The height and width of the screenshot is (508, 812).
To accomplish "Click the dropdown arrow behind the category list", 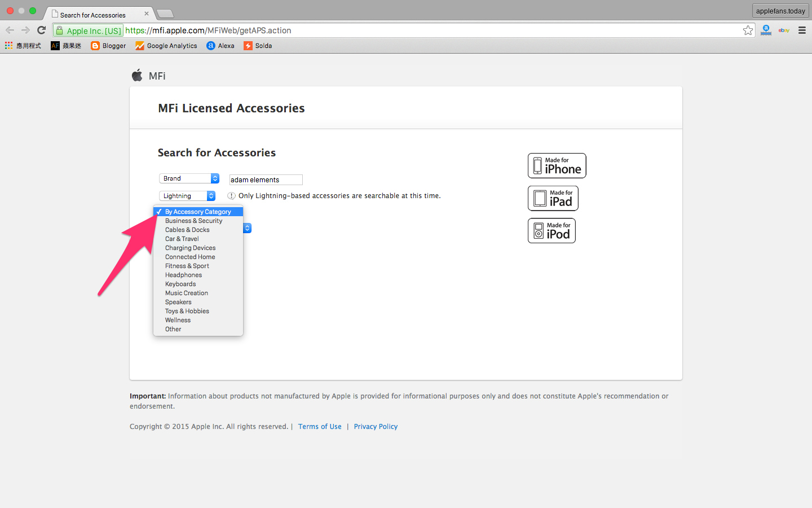I will pos(247,228).
